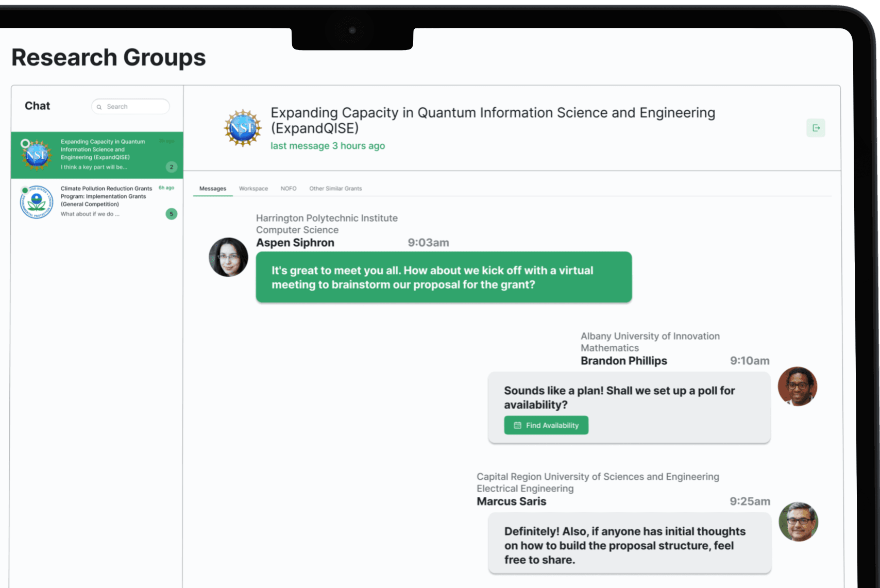The image size is (880, 588).
Task: Open the Other Similar Grants tab
Action: pyautogui.click(x=335, y=189)
